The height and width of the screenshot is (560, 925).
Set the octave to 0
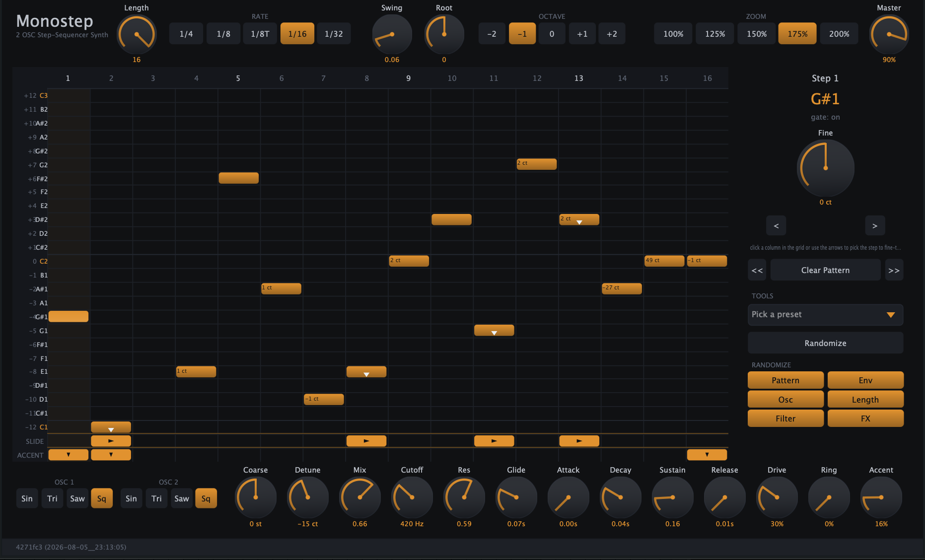pos(552,34)
